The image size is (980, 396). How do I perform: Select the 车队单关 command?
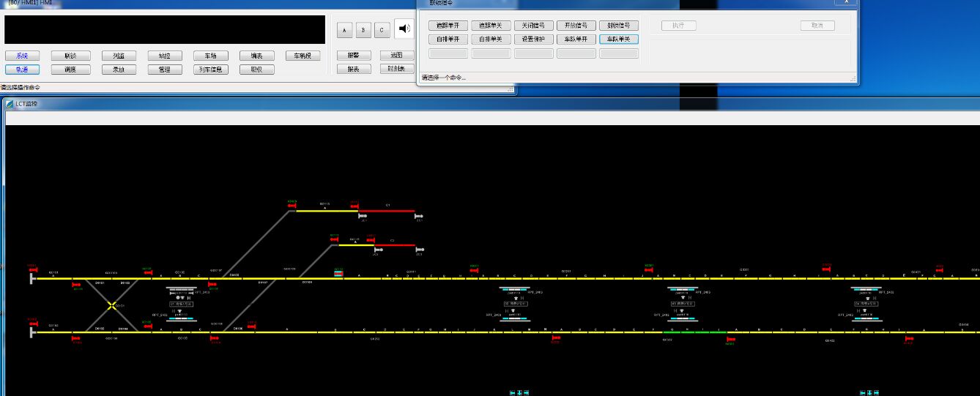619,40
